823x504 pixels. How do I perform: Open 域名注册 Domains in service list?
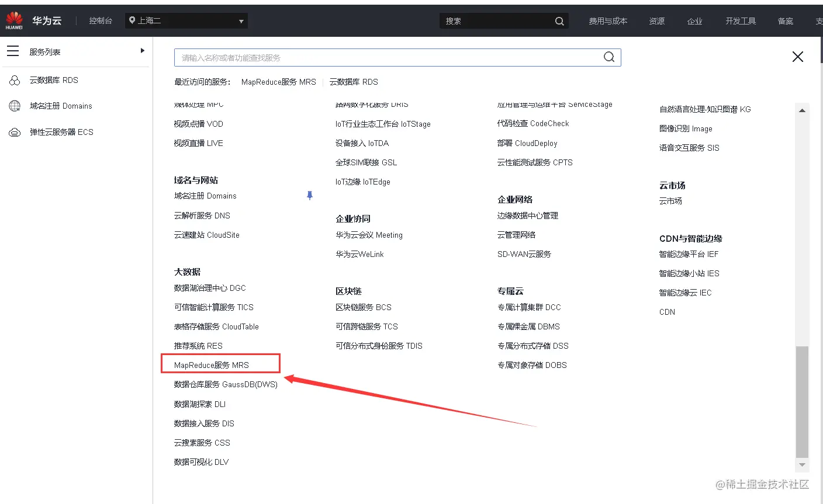[205, 196]
